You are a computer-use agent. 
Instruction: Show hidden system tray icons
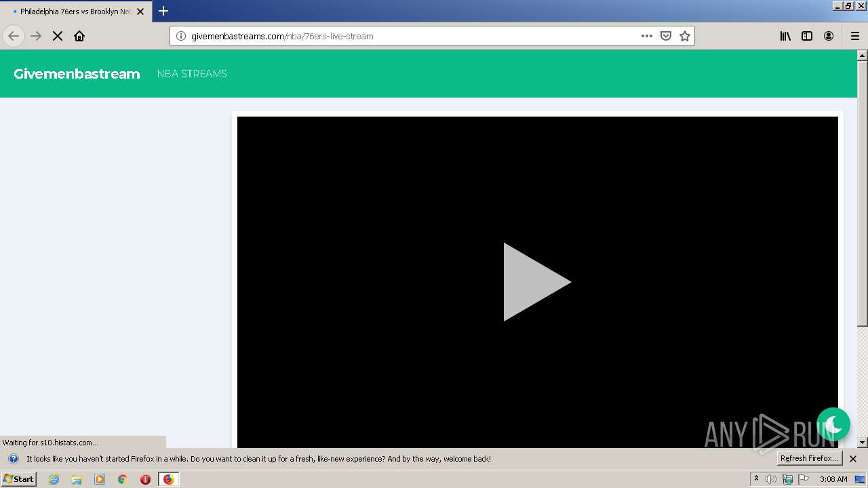click(x=756, y=479)
